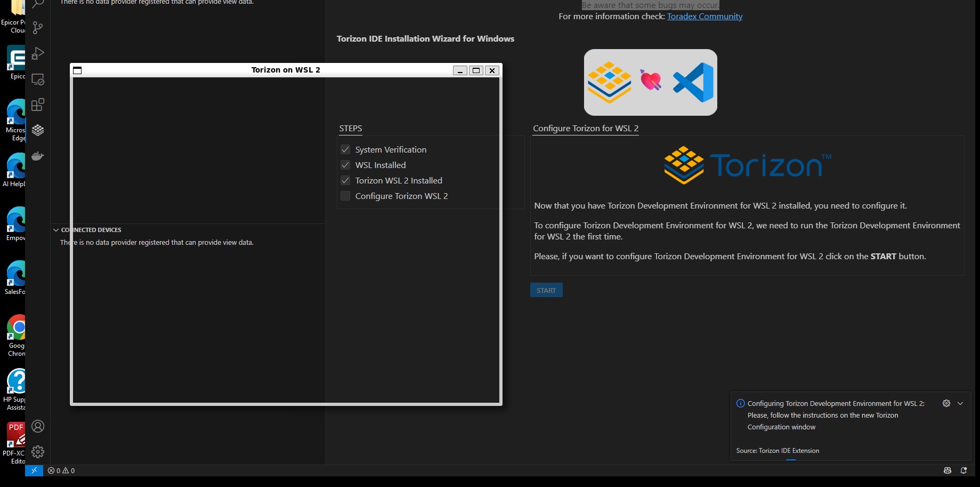
Task: Open Extensions view in activity bar
Action: click(x=38, y=105)
